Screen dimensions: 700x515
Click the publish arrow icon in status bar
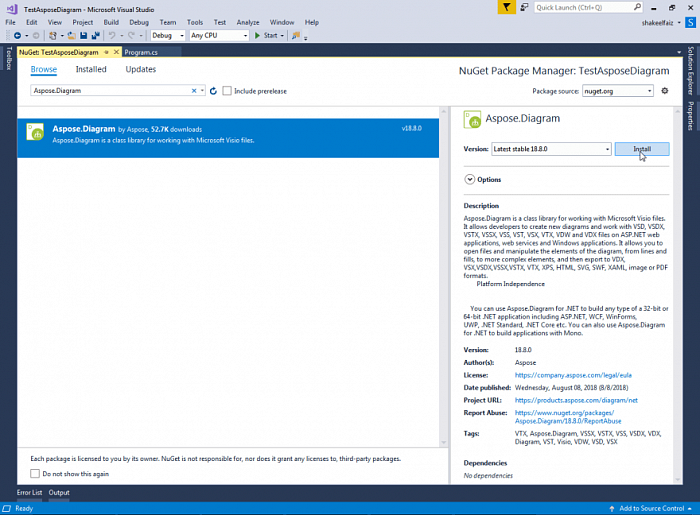coord(612,509)
